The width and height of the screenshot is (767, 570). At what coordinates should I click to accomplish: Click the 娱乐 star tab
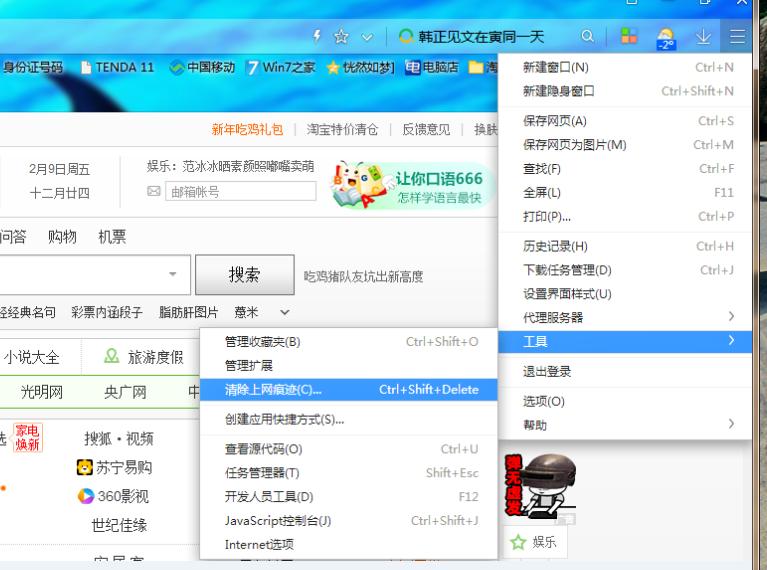point(534,542)
